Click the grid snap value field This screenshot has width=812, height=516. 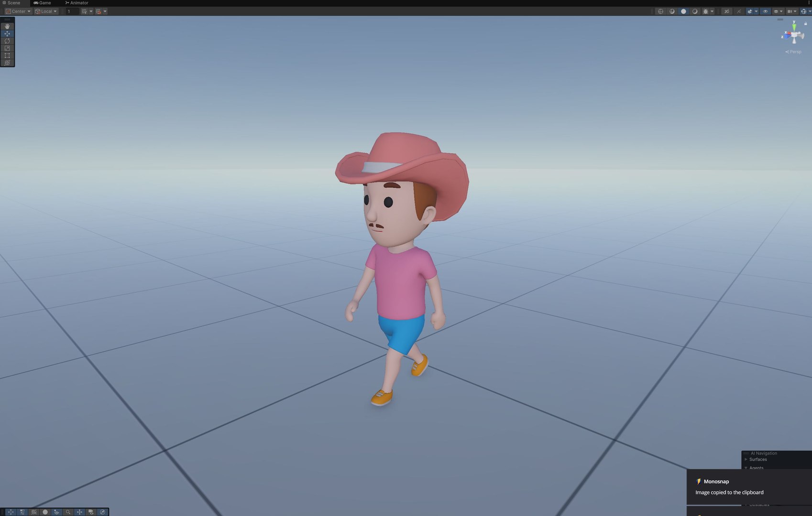tap(72, 11)
